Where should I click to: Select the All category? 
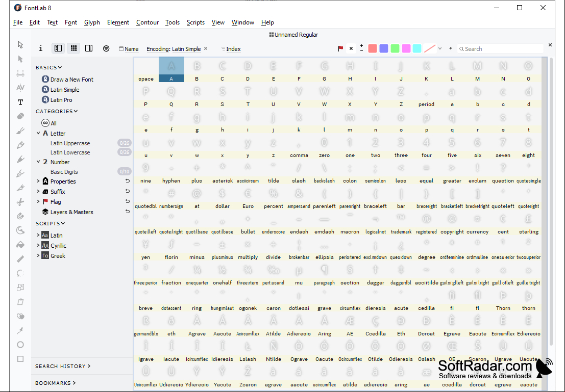tap(49, 123)
